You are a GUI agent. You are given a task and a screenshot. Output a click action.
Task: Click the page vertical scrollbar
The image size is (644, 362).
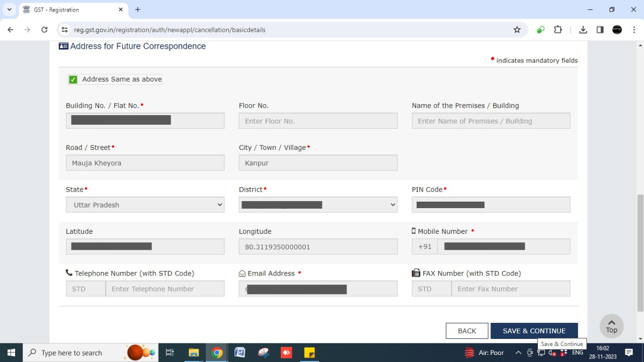(640, 253)
